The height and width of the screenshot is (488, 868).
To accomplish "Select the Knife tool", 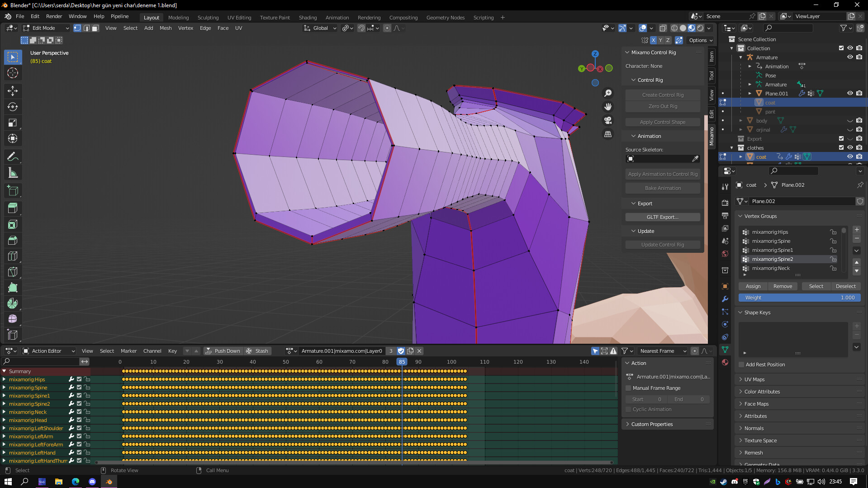I will coord(13,272).
